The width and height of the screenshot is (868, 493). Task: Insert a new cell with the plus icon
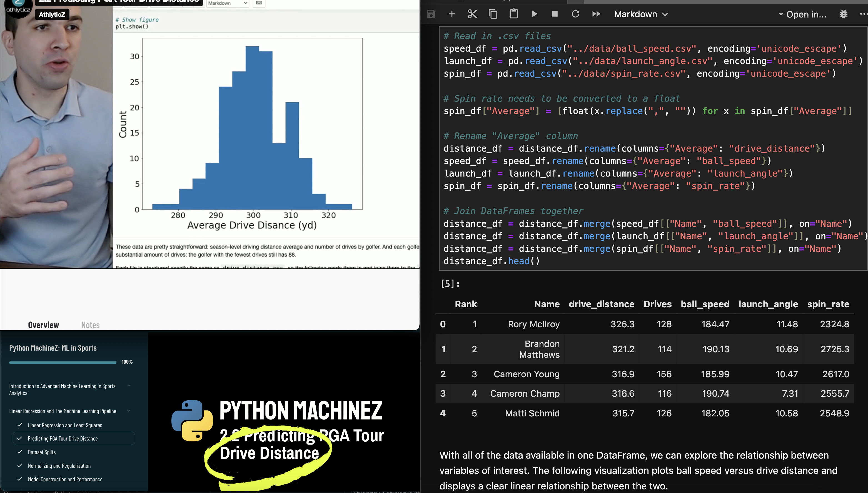[452, 14]
